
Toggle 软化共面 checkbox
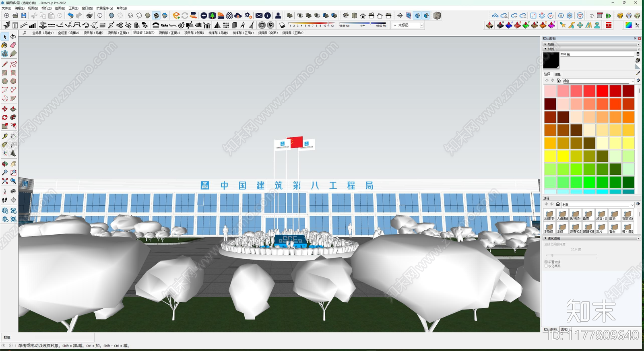pos(546,266)
